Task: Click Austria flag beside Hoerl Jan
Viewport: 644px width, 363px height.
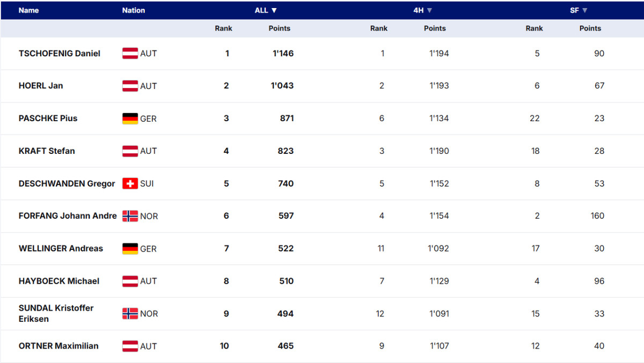Action: coord(130,86)
